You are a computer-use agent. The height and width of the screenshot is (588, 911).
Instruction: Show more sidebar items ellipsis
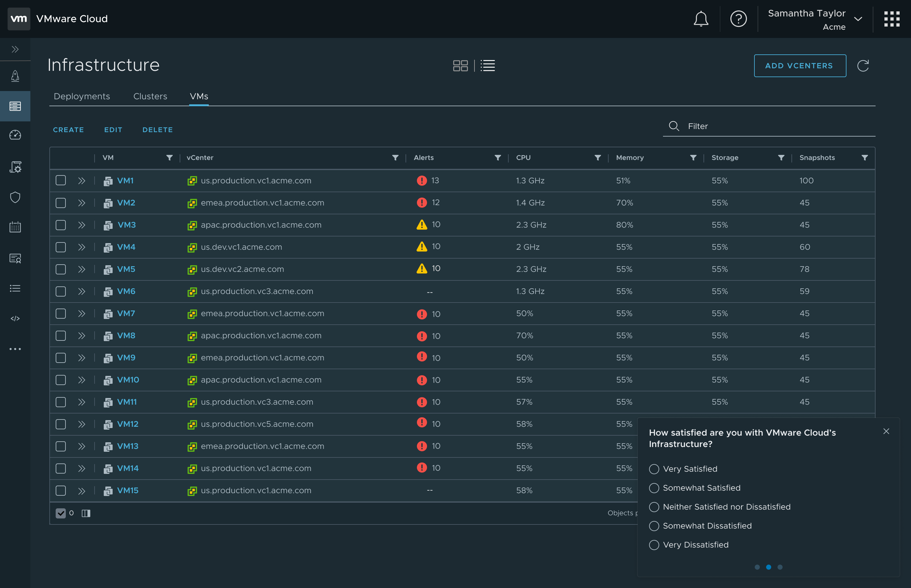point(15,349)
